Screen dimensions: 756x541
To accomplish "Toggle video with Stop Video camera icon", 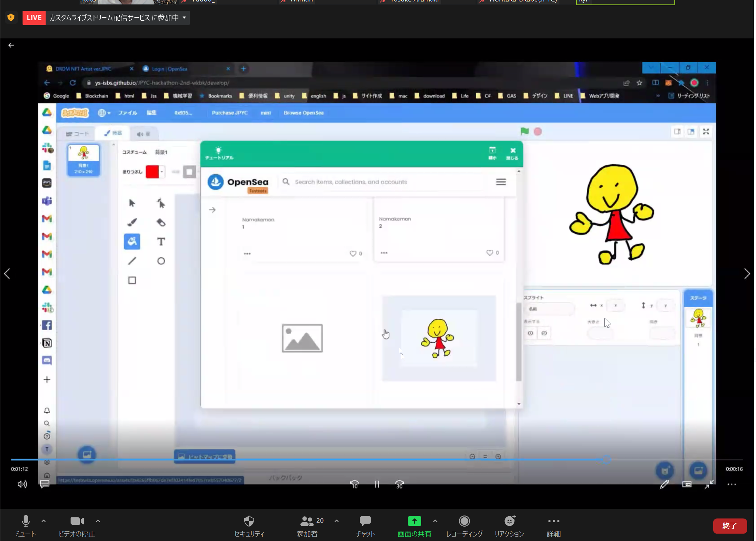I will (x=77, y=521).
